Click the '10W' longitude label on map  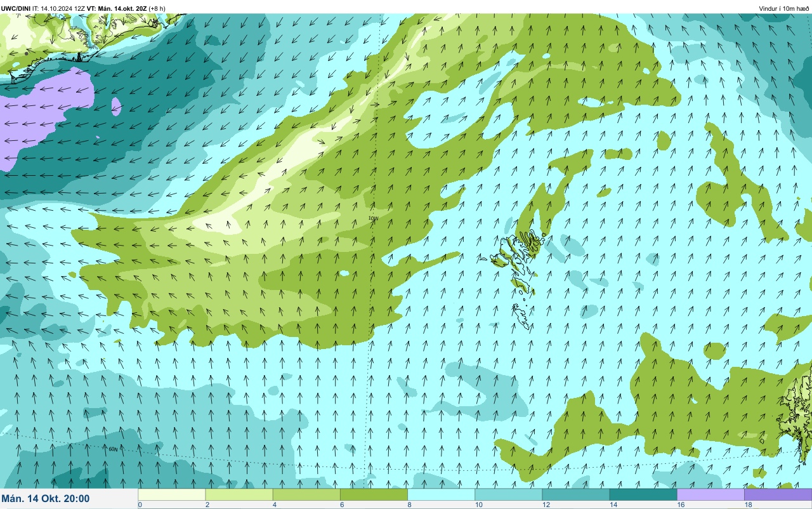click(373, 218)
